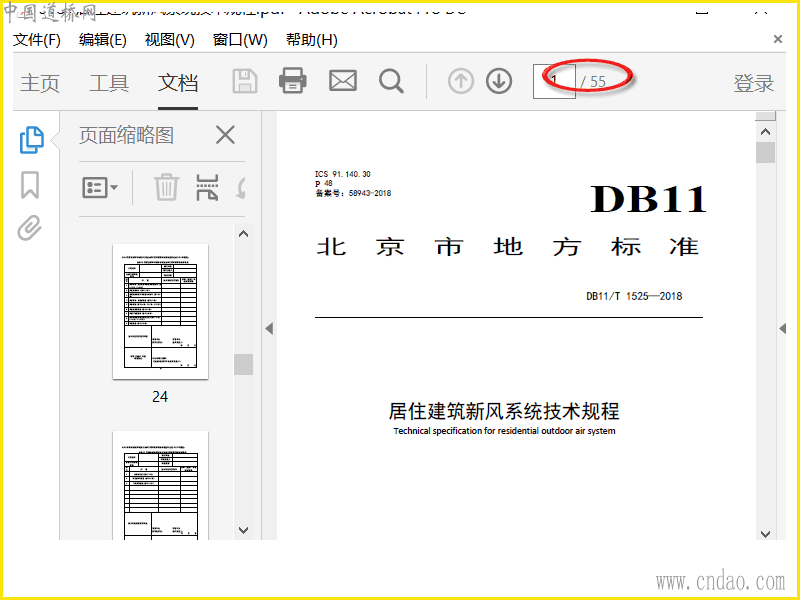800x600 pixels.
Task: Click thumbnail panel scroll up arrow
Action: click(243, 234)
